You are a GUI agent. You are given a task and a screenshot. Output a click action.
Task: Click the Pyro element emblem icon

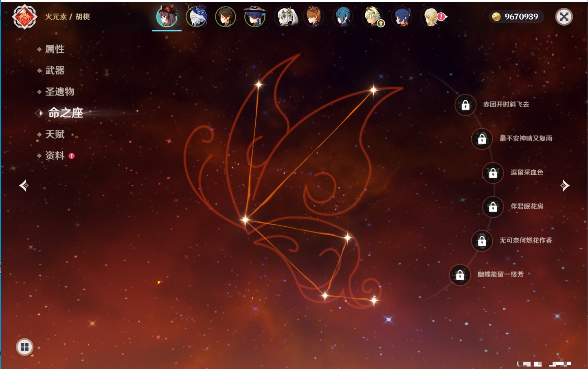(x=24, y=17)
